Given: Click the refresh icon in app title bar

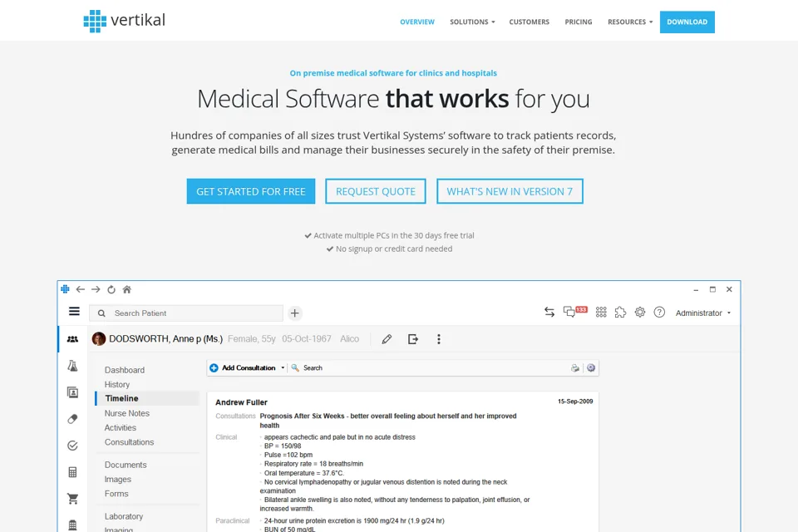Looking at the screenshot, I should [111, 289].
